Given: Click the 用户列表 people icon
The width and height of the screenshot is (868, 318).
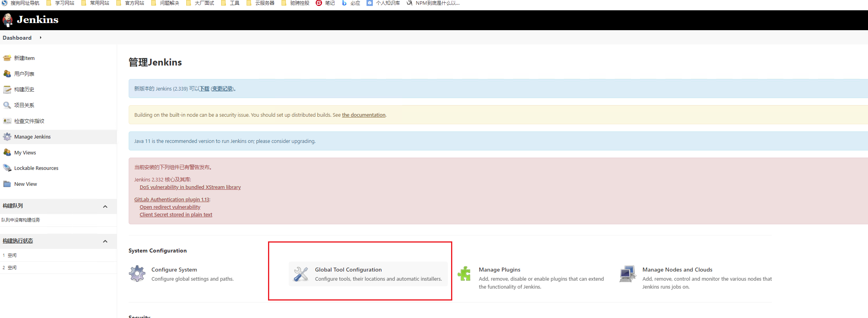Looking at the screenshot, I should click(x=7, y=74).
